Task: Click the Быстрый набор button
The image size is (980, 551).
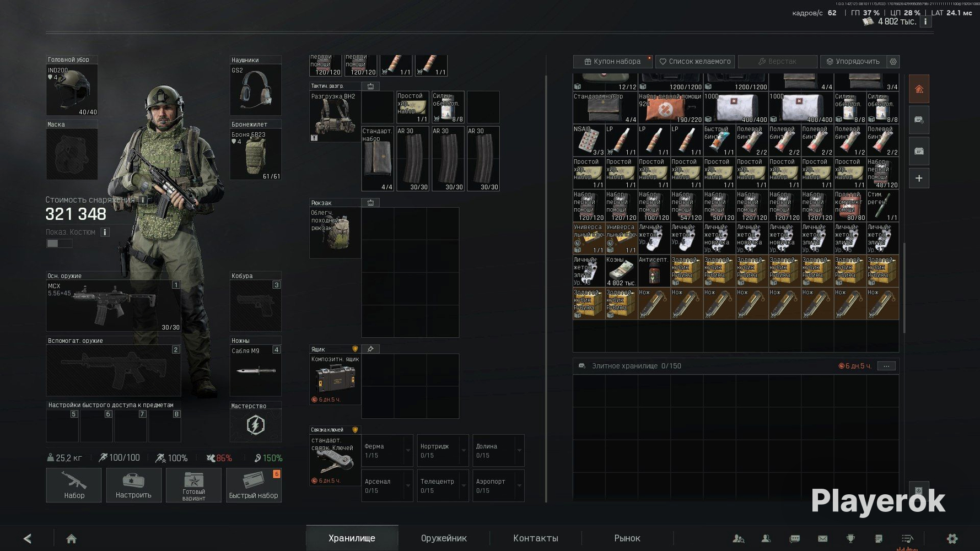Action: pos(254,485)
